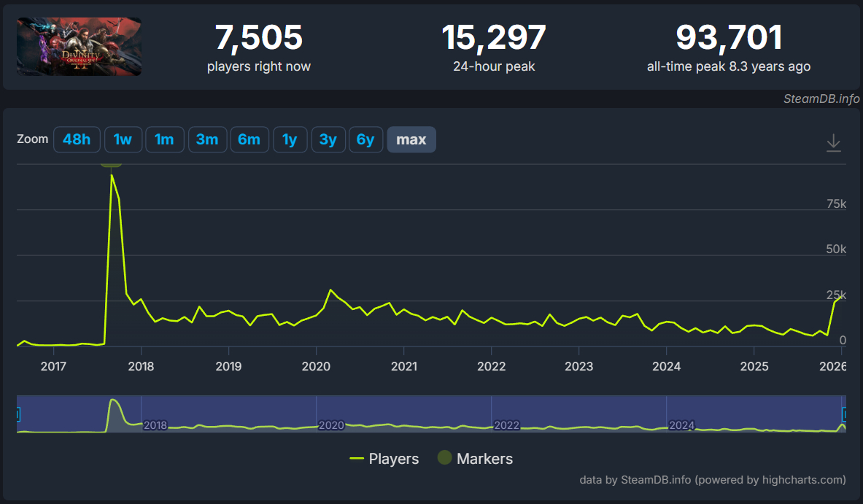Switch to the 3m zoom range

pos(206,139)
